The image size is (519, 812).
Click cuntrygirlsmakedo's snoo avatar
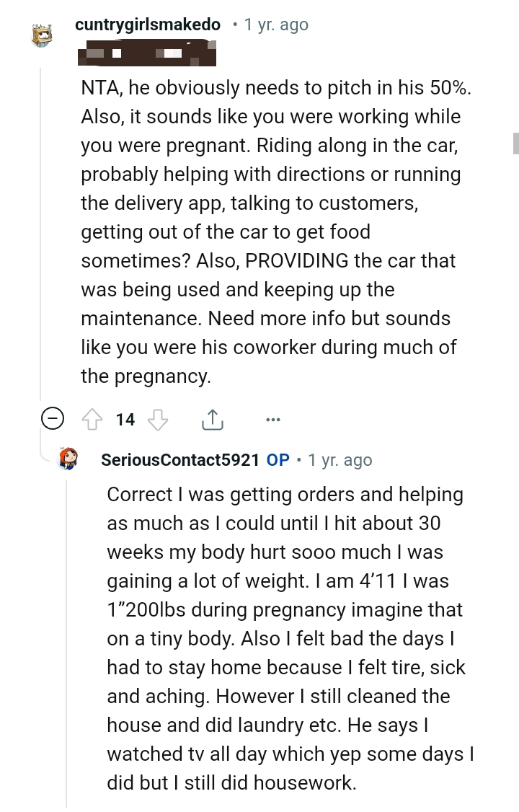point(43,33)
